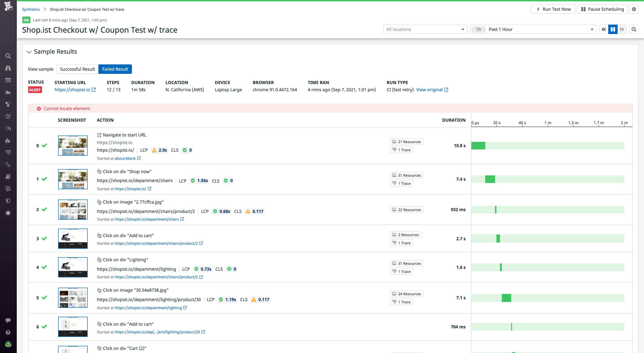
Task: Click the search icon in the left sidebar
Action: click(8, 56)
